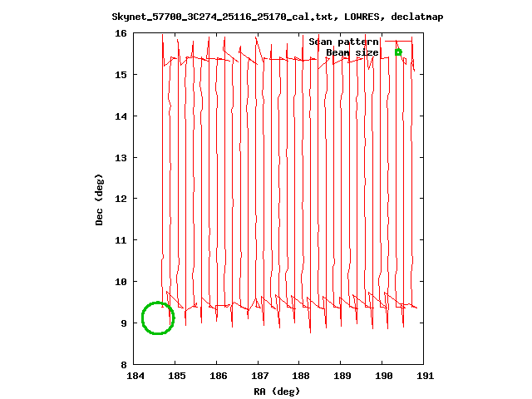Click the red scan pattern legend line
The height and width of the screenshot is (399, 532).
coord(398,42)
